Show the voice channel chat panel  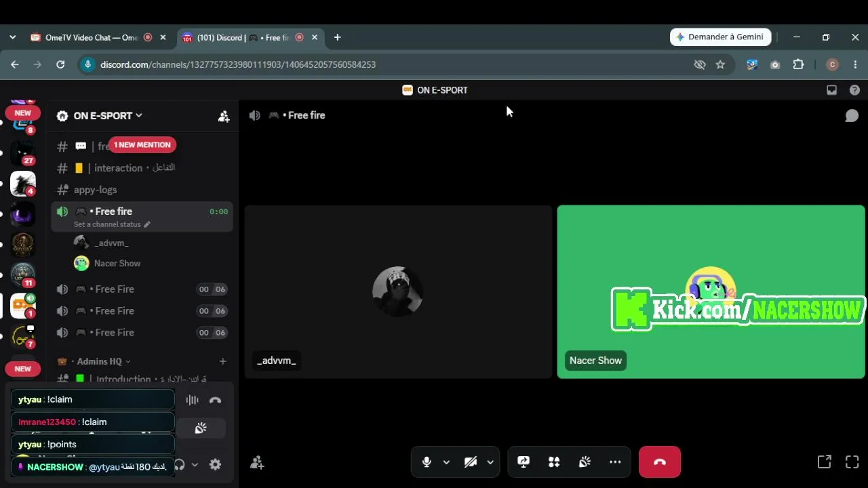pos(852,116)
